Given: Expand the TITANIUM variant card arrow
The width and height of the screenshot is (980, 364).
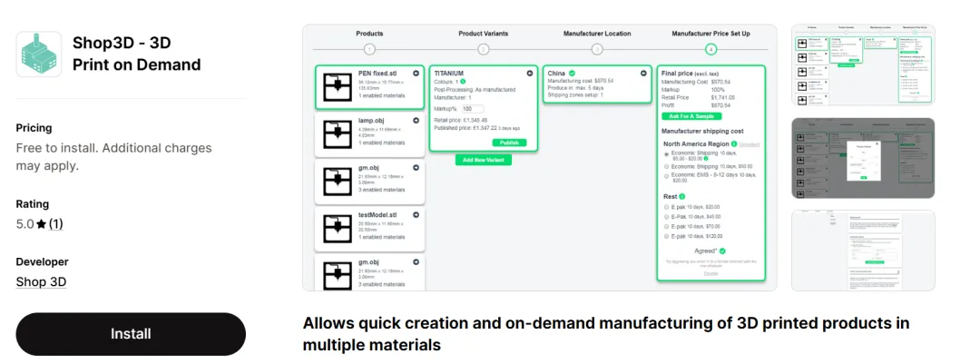Looking at the screenshot, I should point(530,73).
